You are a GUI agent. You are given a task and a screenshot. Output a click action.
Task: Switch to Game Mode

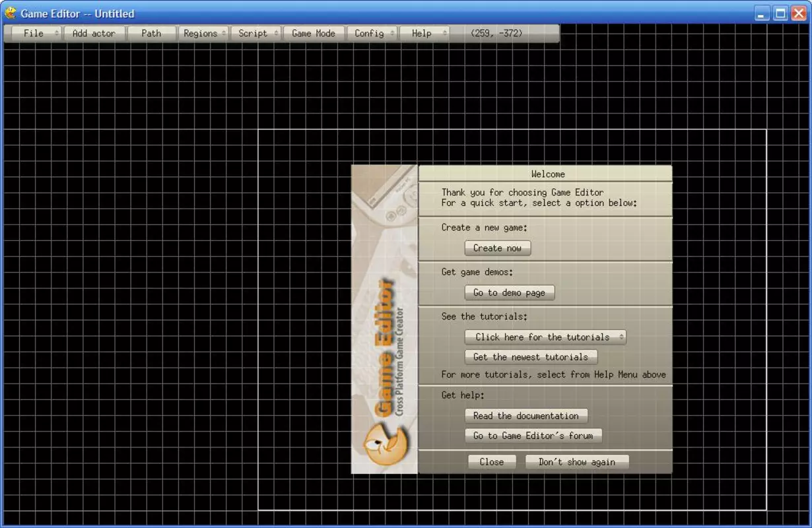coord(314,33)
